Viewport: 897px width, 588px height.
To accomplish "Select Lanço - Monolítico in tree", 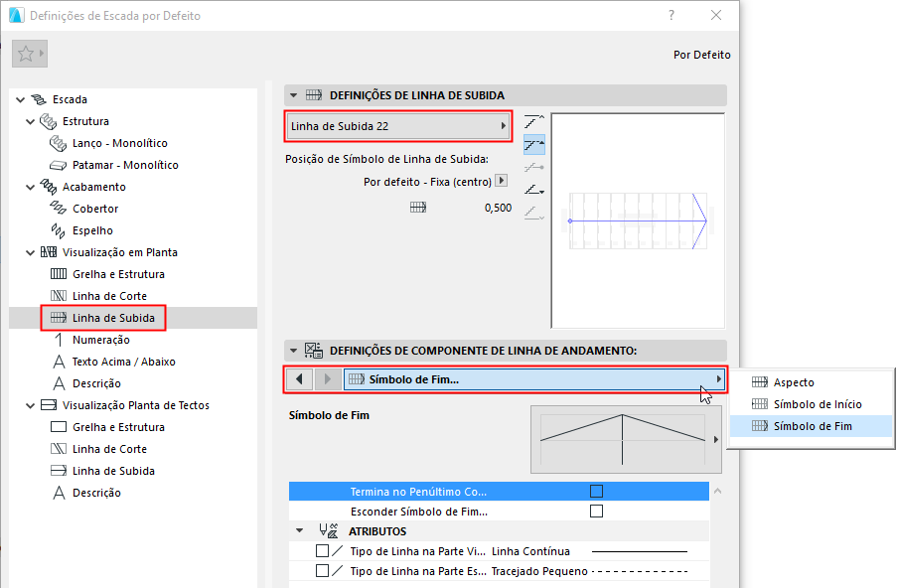I will pyautogui.click(x=119, y=143).
